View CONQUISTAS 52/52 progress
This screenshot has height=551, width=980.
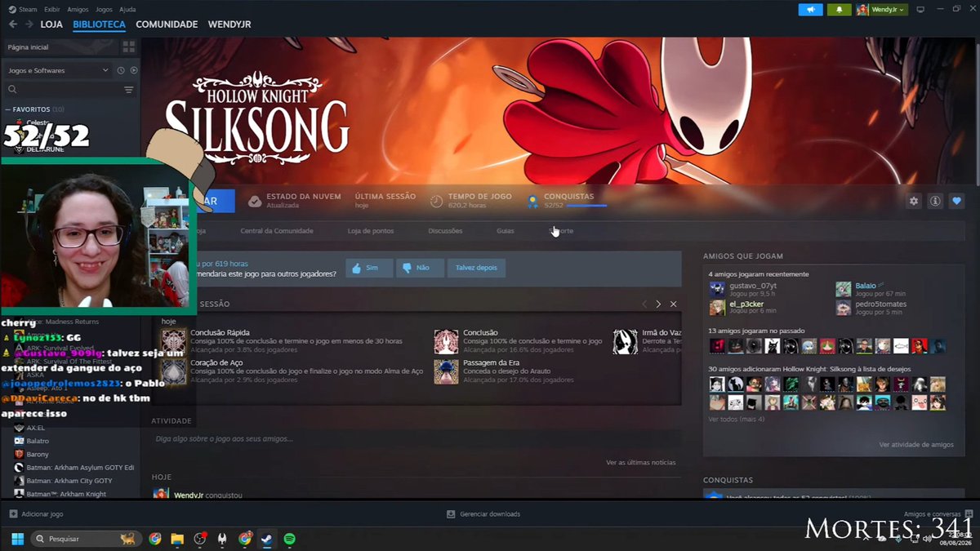pyautogui.click(x=567, y=200)
